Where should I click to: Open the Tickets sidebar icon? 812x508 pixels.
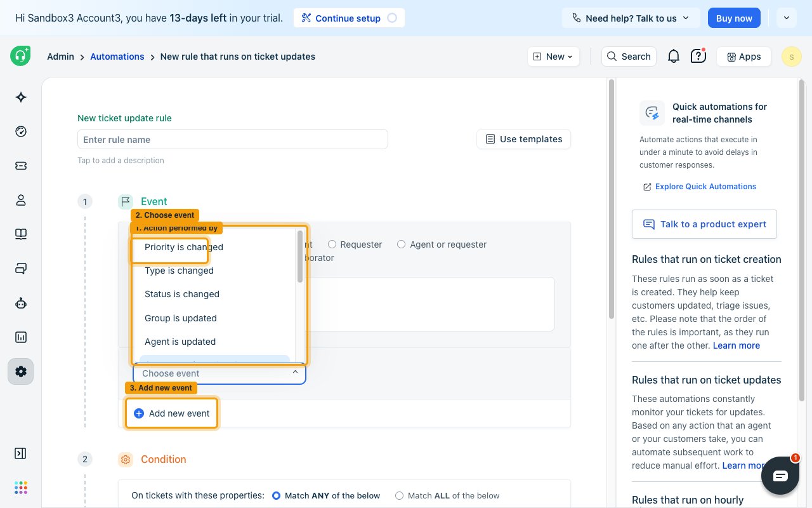pyautogui.click(x=20, y=166)
